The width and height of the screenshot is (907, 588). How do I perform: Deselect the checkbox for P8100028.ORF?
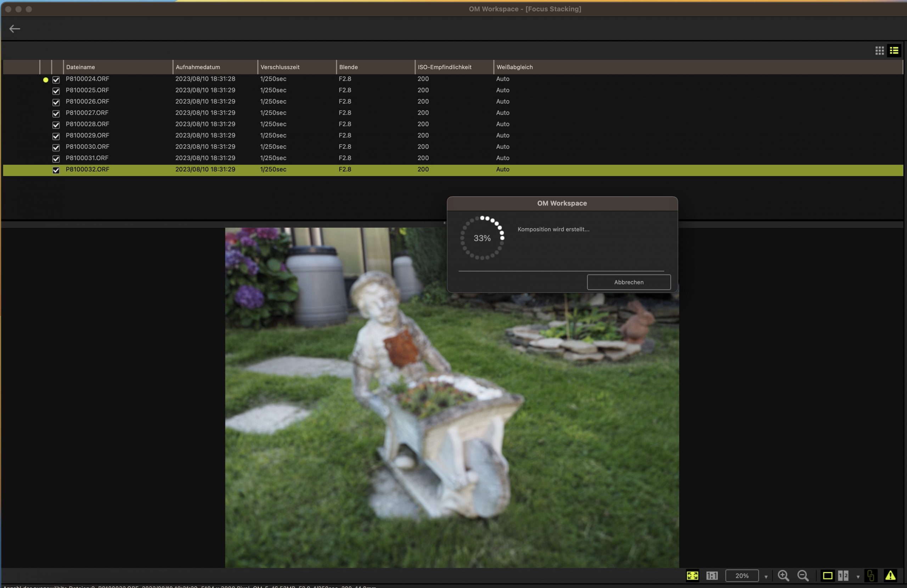click(x=56, y=125)
